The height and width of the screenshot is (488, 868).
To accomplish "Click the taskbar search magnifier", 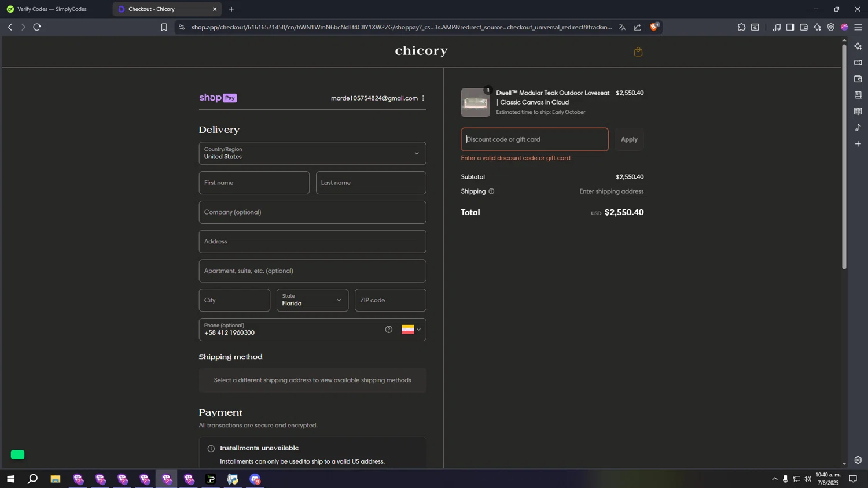I will pos(33,479).
